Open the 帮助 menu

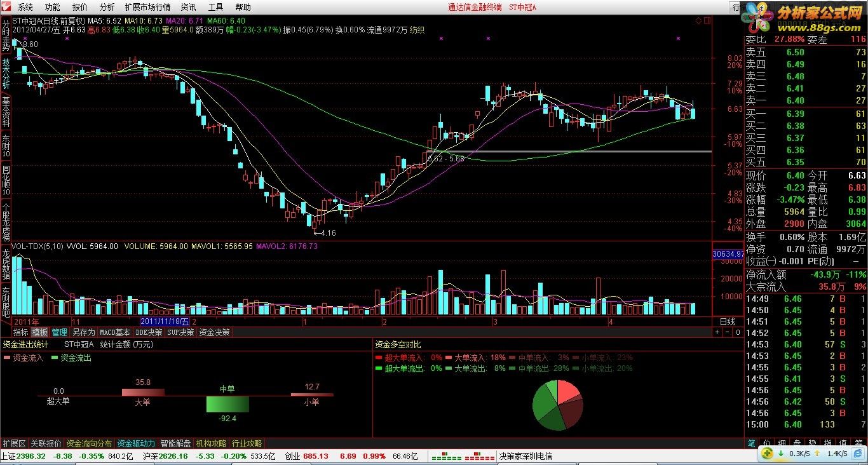tap(243, 7)
